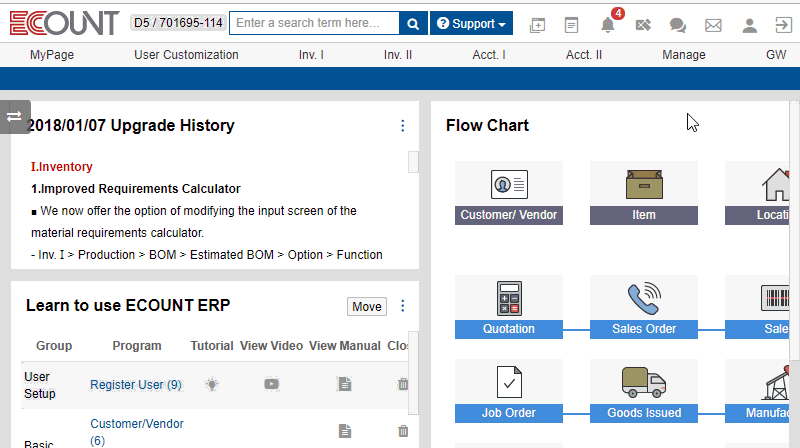This screenshot has width=800, height=448.
Task: Open the User Customization menu
Action: (x=186, y=55)
